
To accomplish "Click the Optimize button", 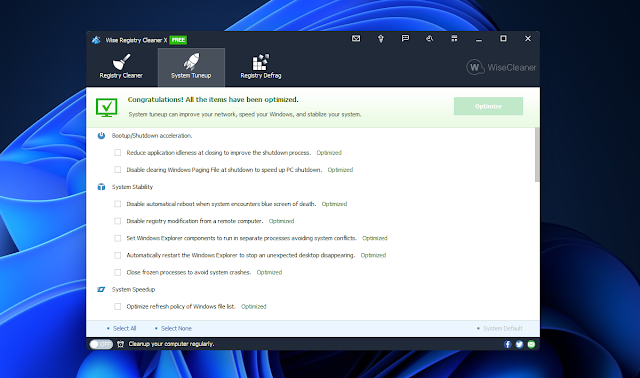I will [488, 106].
